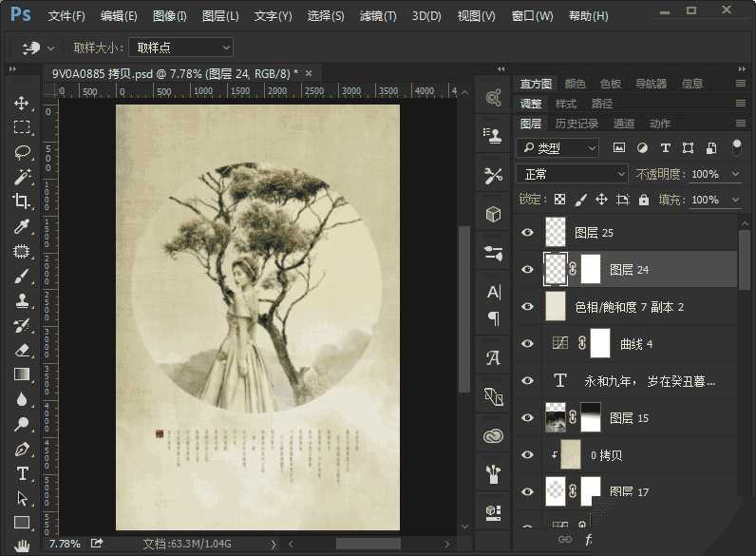This screenshot has height=556, width=756.
Task: Choose the Magic Wand tool
Action: pyautogui.click(x=22, y=177)
